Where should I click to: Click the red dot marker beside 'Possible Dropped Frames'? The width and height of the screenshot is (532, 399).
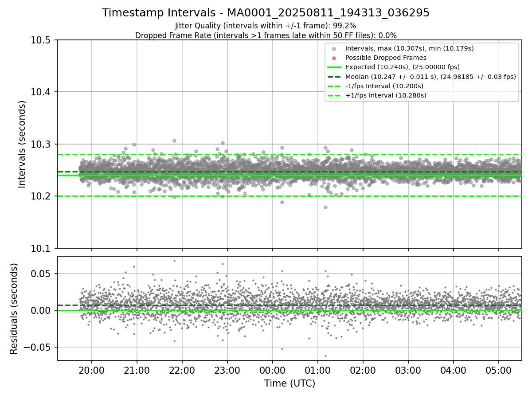[x=334, y=58]
